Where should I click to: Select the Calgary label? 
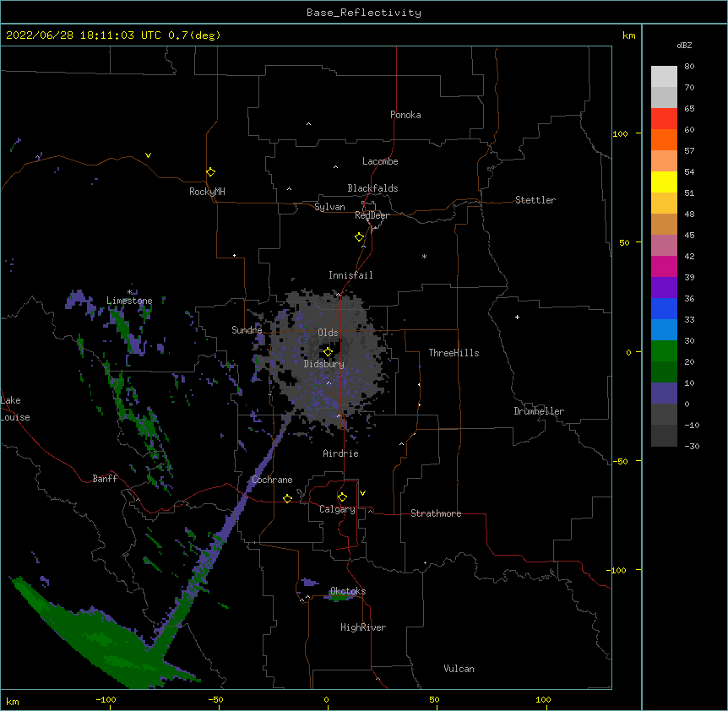(337, 509)
